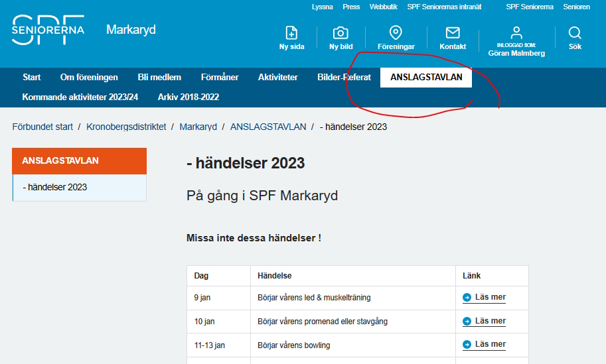Follow Markaryd breadcrumb link

coord(198,127)
